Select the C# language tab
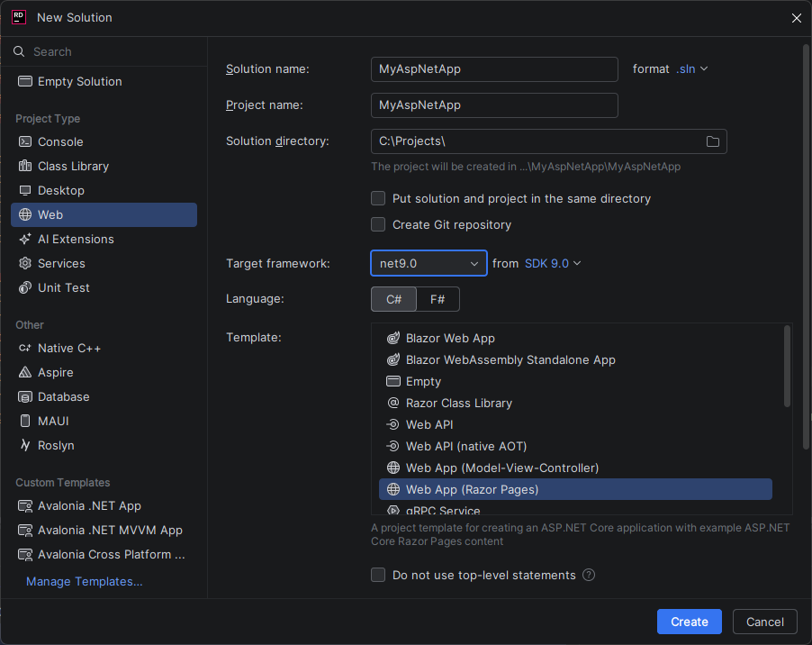This screenshot has height=645, width=812. pos(393,298)
